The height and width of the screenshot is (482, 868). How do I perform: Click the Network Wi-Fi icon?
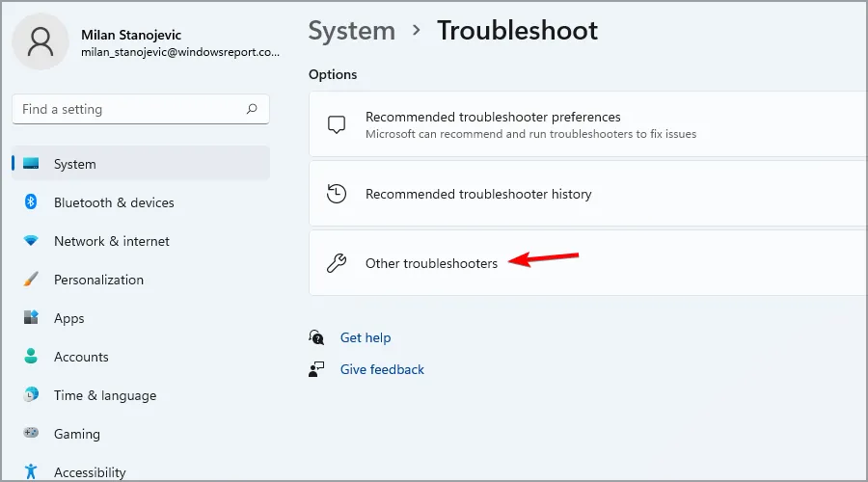click(31, 241)
